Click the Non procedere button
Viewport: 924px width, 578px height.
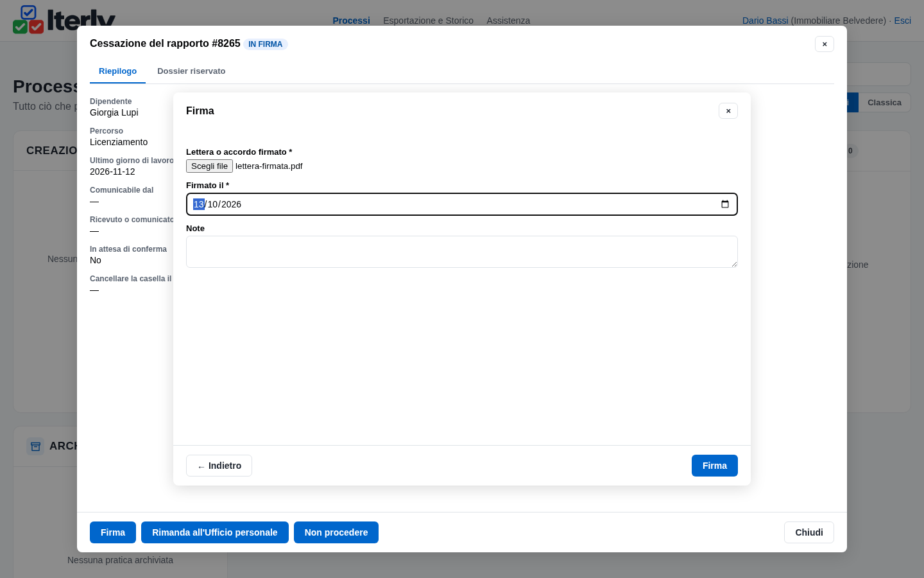click(336, 532)
